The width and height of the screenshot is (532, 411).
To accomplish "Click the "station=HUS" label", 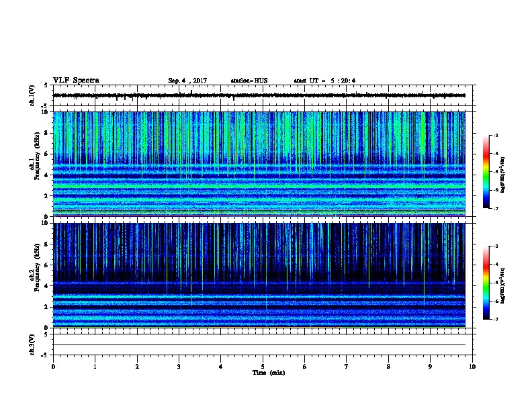I will (249, 81).
